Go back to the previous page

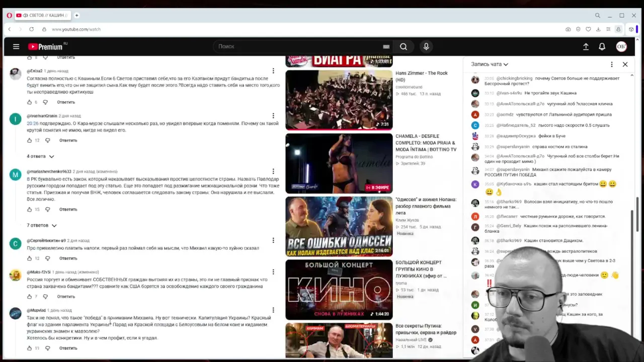9,29
